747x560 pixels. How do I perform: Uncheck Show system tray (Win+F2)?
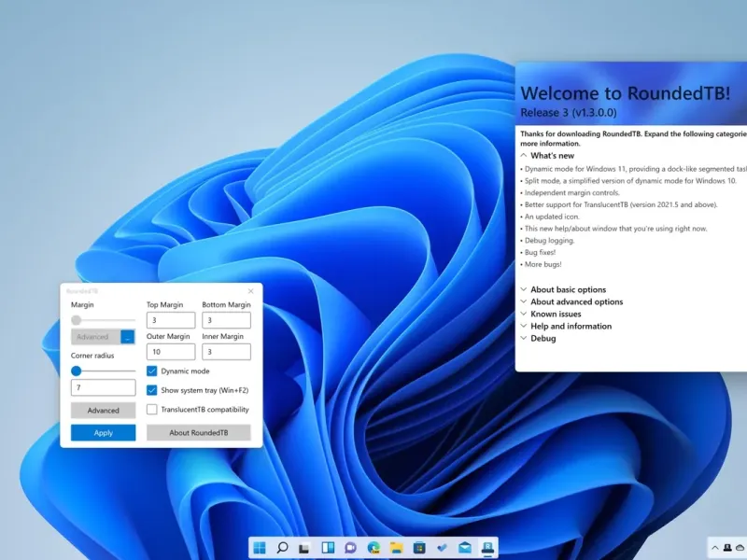152,390
